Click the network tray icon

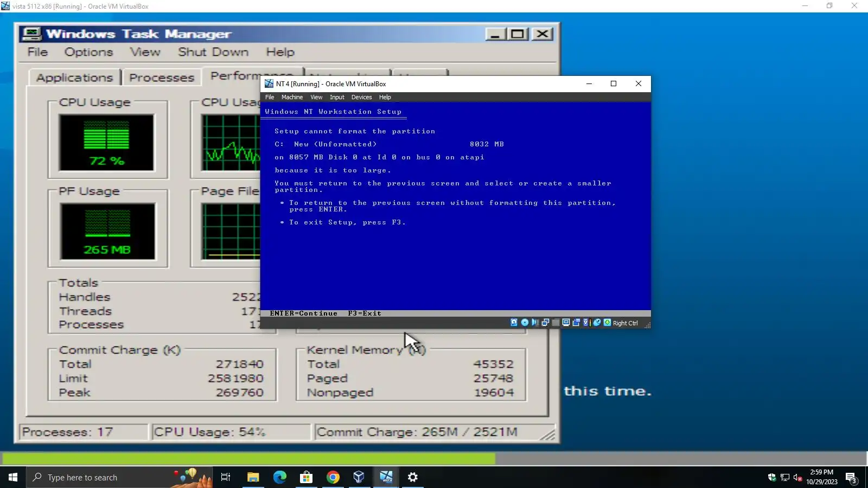(x=784, y=477)
